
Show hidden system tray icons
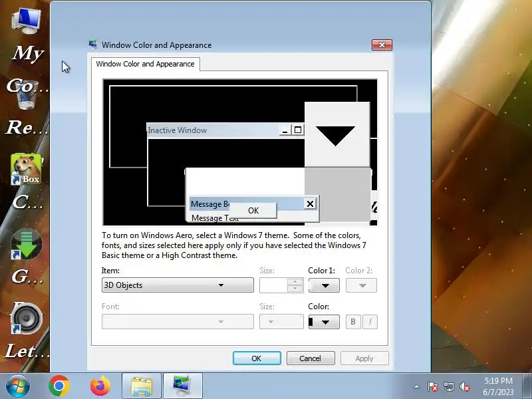pos(416,386)
